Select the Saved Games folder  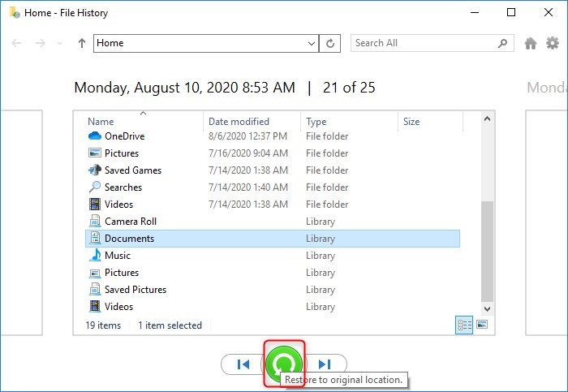[132, 170]
